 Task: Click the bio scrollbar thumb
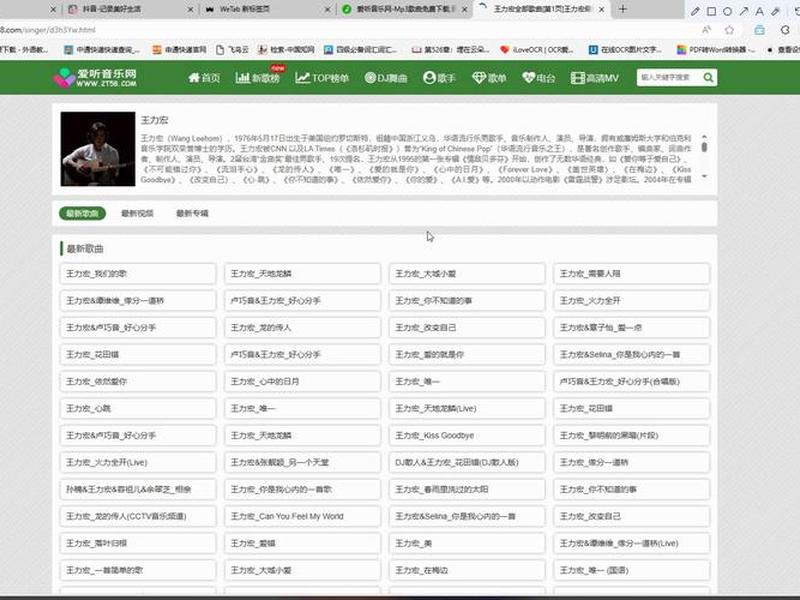tap(704, 147)
